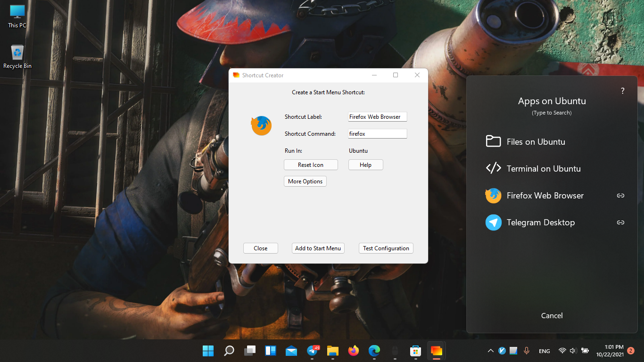
Task: Open help question mark in Apps panel
Action: (622, 91)
